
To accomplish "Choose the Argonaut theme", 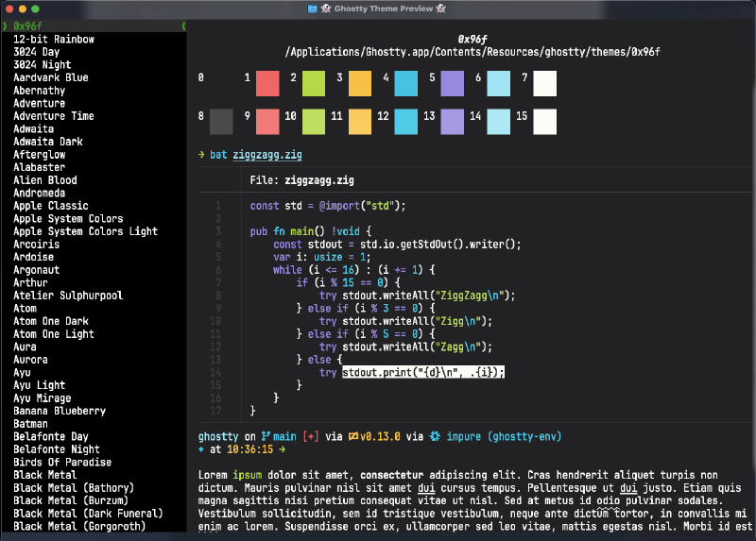I will [36, 270].
